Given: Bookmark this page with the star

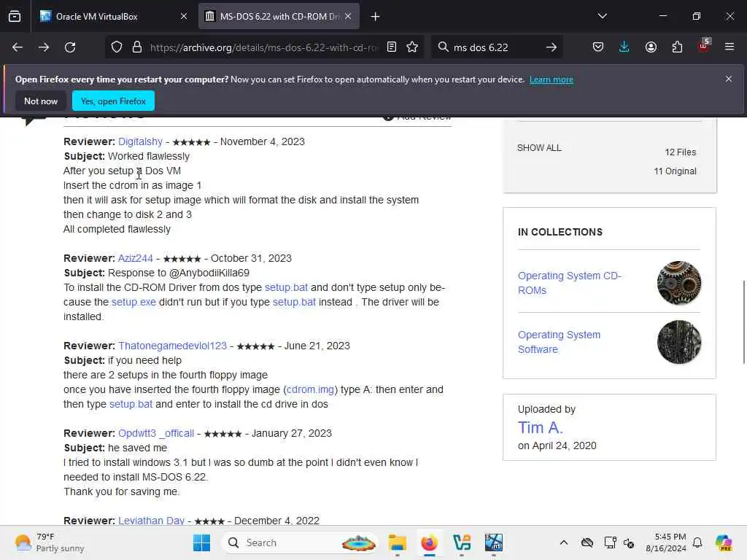Looking at the screenshot, I should 413,47.
